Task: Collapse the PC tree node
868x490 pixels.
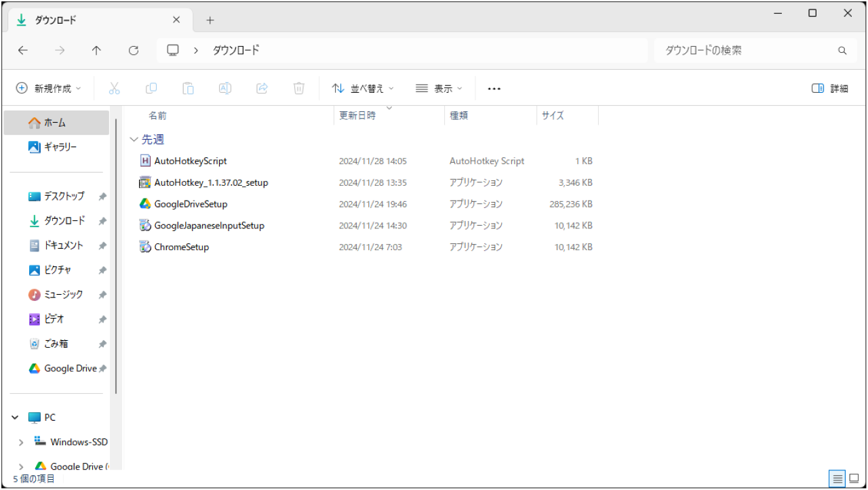Action: (x=15, y=417)
